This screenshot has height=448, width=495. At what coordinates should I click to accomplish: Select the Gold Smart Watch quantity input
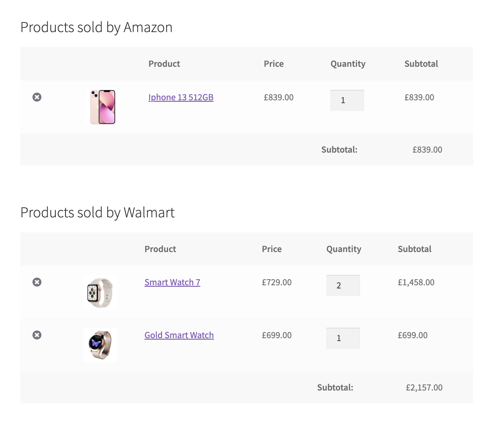343,338
